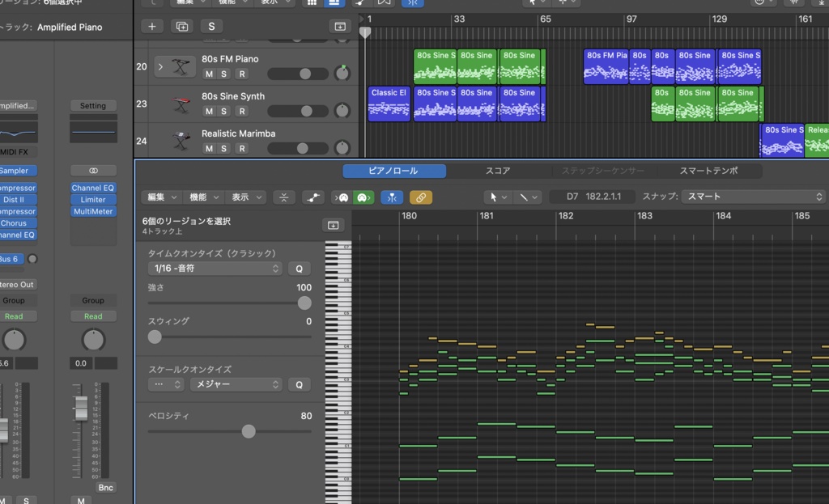This screenshot has width=829, height=504.
Task: Click the Bnc bounce button
Action: [x=106, y=488]
